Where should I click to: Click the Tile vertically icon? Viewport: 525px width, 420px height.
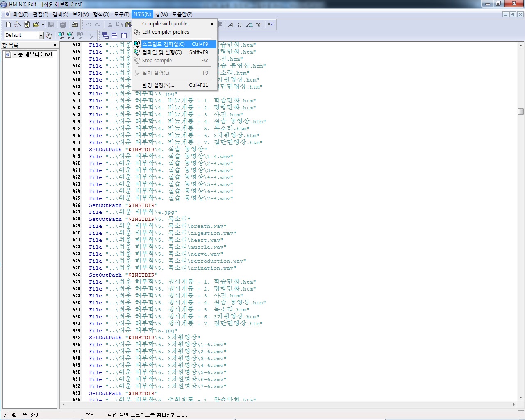pyautogui.click(x=124, y=35)
